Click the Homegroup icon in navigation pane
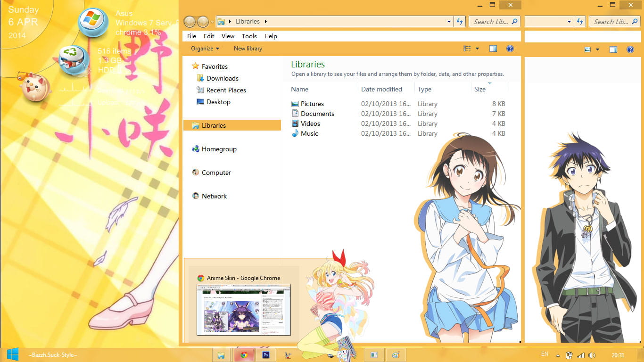The width and height of the screenshot is (644, 362). tap(196, 149)
